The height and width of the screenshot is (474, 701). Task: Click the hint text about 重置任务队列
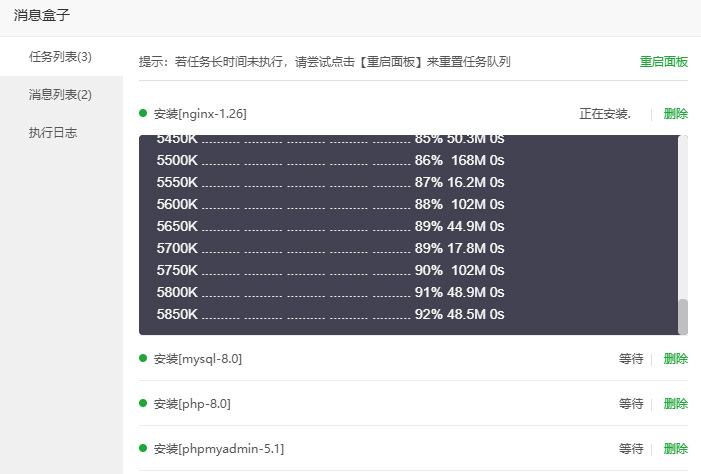tap(325, 62)
